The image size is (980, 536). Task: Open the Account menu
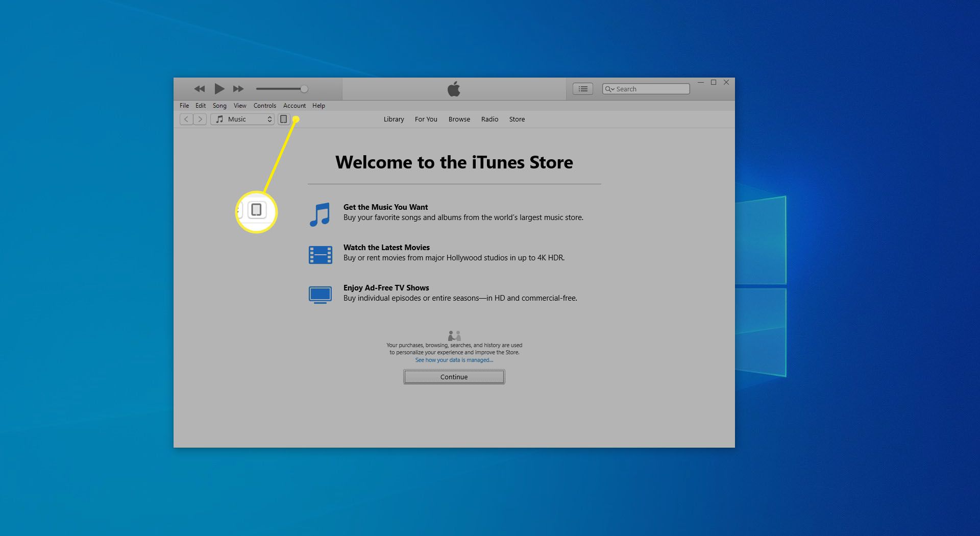(x=295, y=106)
